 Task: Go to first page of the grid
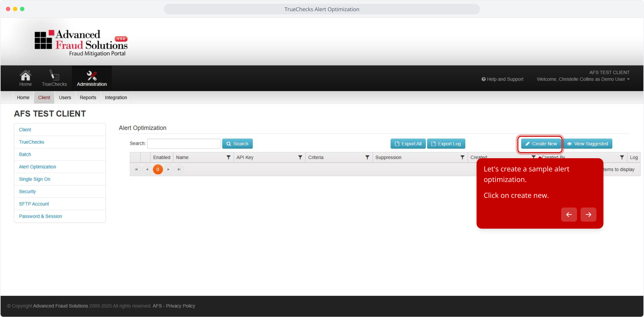[x=136, y=169]
